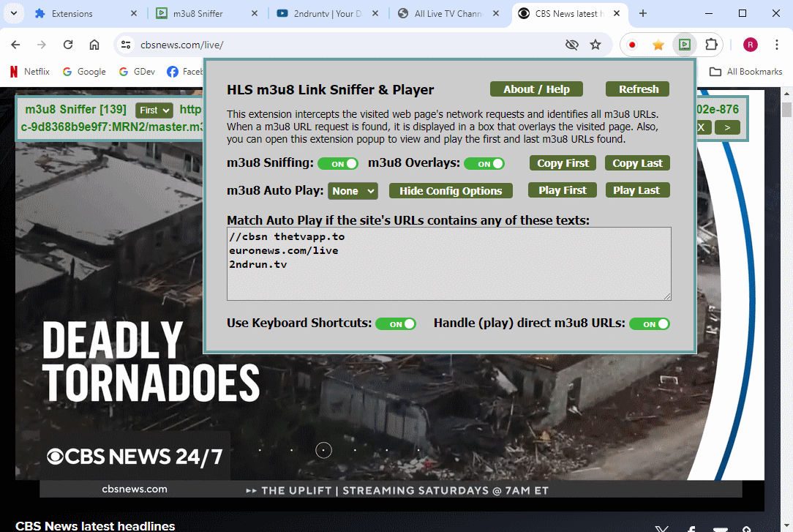The height and width of the screenshot is (532, 793).
Task: Click the page vertical scrollbar thumb
Action: click(x=786, y=109)
